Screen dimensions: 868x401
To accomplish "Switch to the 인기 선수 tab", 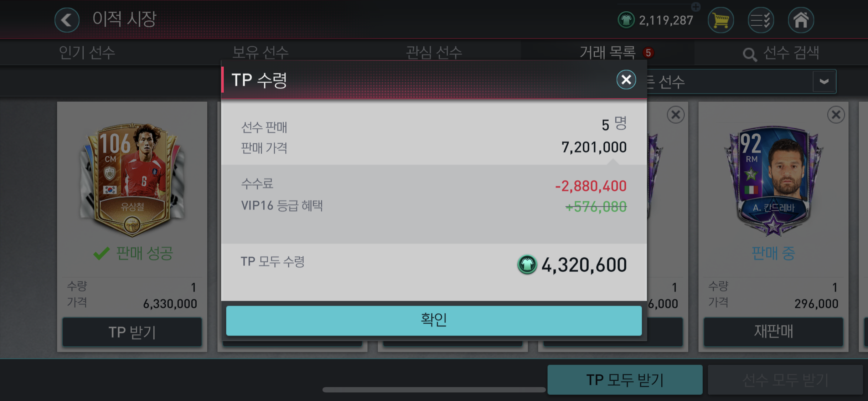I will coord(87,52).
